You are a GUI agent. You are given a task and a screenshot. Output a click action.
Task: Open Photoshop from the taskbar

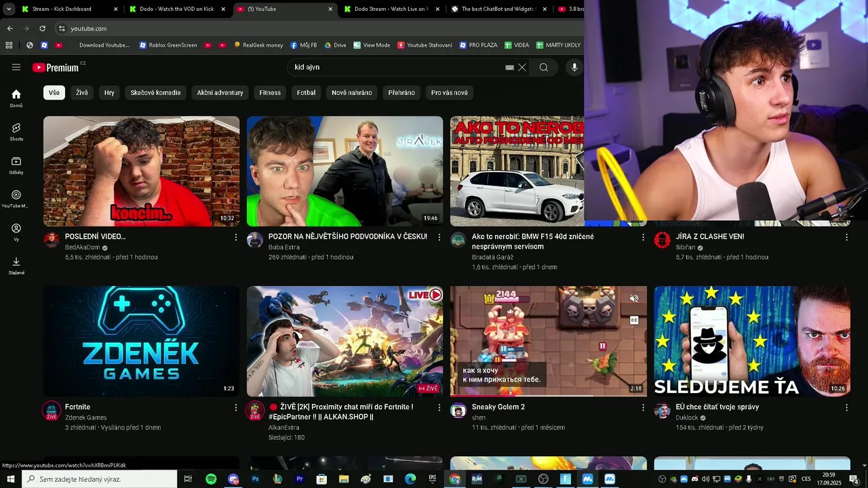256,479
